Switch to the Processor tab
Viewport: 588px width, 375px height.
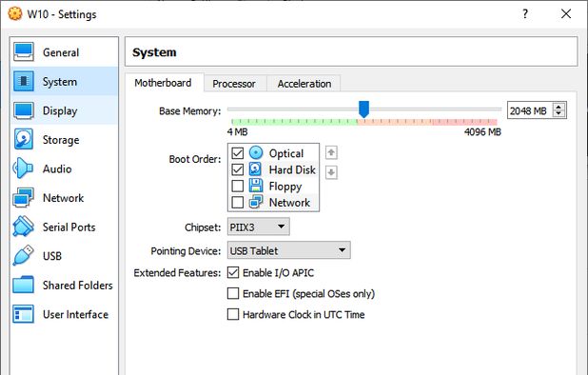pos(234,84)
